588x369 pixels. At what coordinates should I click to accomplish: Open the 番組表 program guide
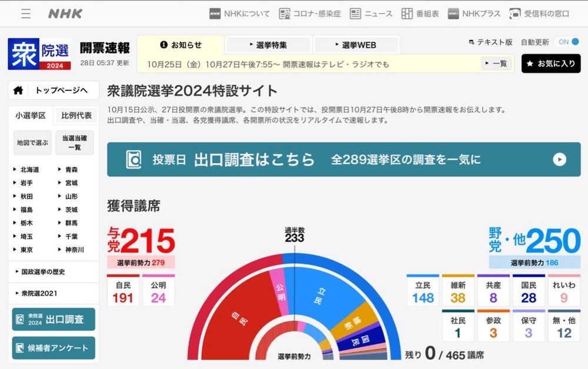[x=421, y=13]
